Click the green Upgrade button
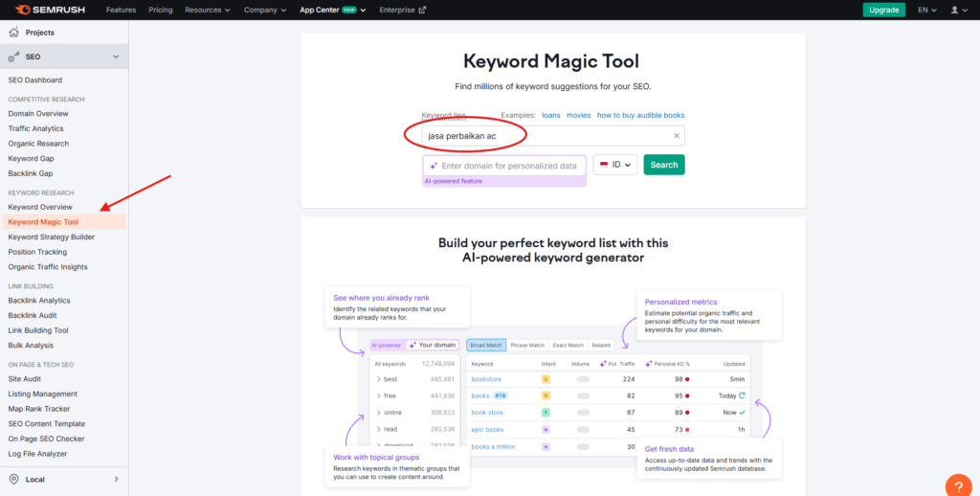The width and height of the screenshot is (980, 496). [883, 10]
